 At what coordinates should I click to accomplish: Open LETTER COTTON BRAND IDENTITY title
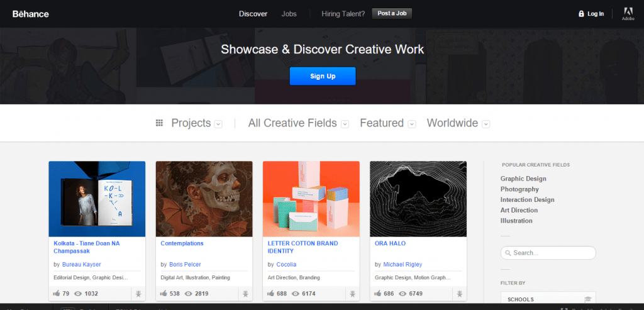point(303,247)
